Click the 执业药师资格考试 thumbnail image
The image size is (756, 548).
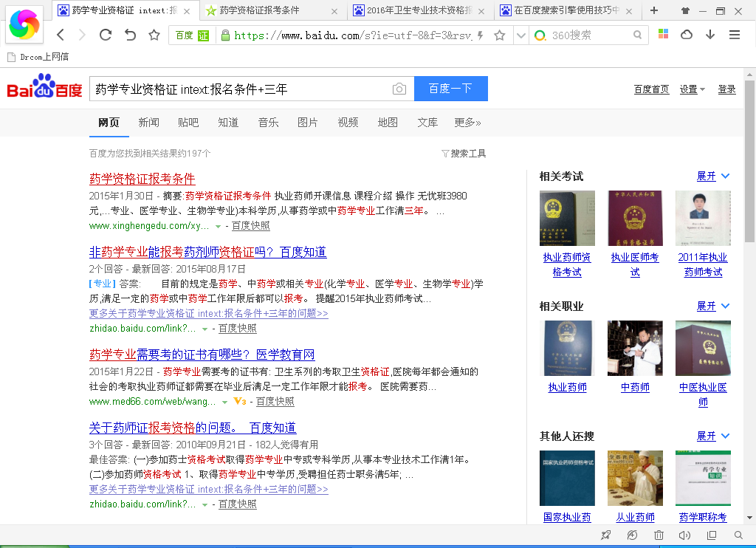567,218
